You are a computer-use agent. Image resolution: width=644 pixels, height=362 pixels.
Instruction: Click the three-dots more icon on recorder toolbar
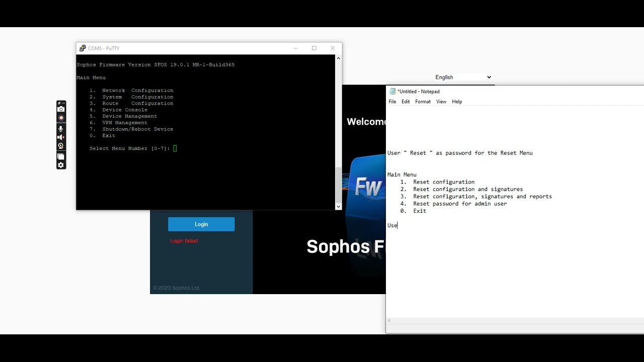pos(63,103)
